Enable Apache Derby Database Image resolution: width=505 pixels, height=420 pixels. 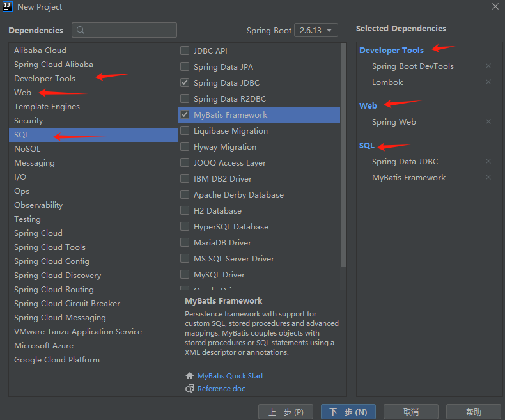click(x=185, y=194)
